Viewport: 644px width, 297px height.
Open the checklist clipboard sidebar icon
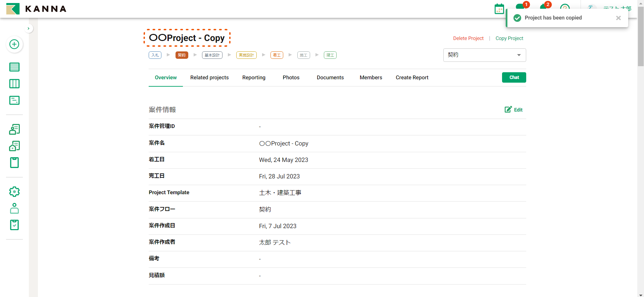point(14,225)
